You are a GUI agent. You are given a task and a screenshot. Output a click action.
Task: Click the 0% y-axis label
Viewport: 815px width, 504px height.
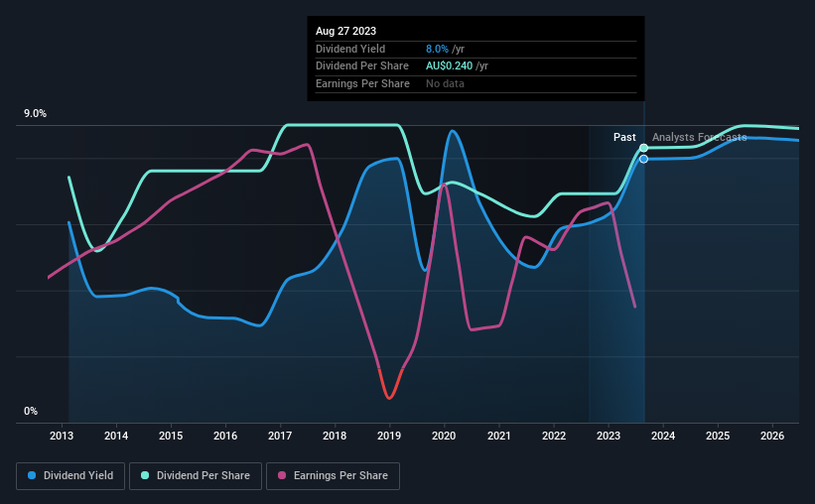pos(31,411)
